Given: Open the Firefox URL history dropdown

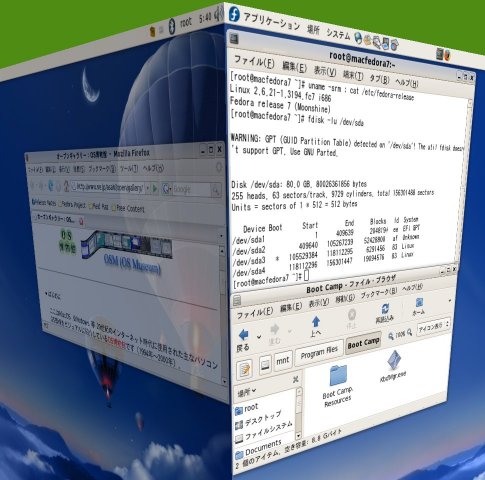Looking at the screenshot, I should coord(147,189).
